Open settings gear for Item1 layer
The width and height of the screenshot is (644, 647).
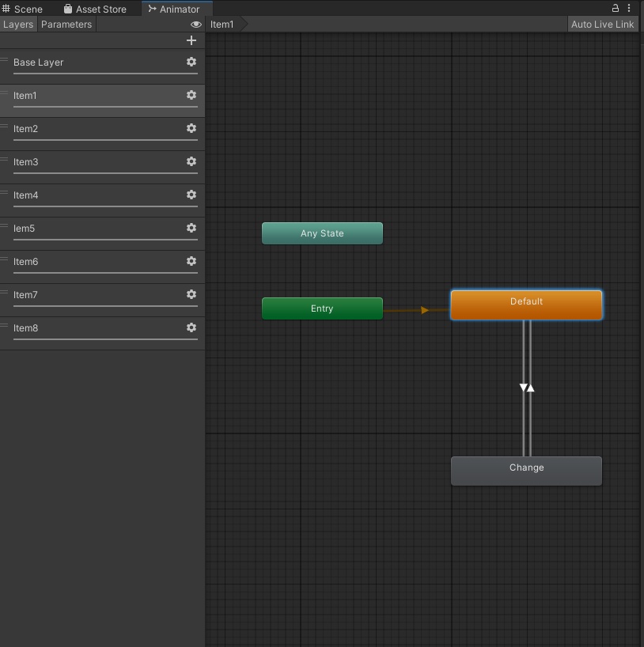191,95
